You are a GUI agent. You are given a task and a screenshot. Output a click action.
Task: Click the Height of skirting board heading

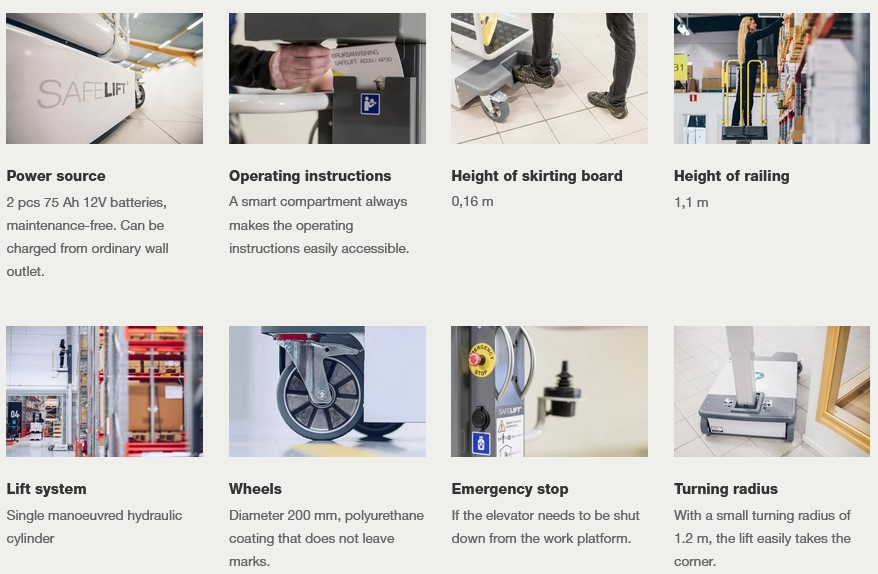click(536, 176)
